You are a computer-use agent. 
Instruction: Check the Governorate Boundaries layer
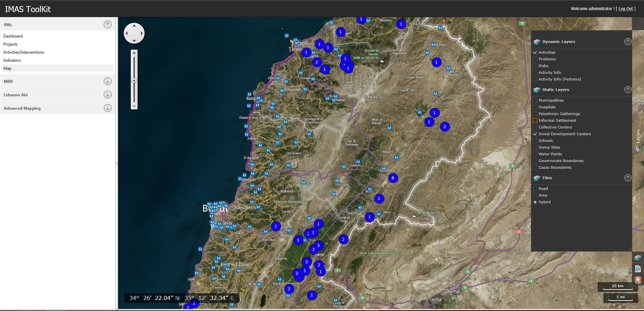(x=535, y=161)
